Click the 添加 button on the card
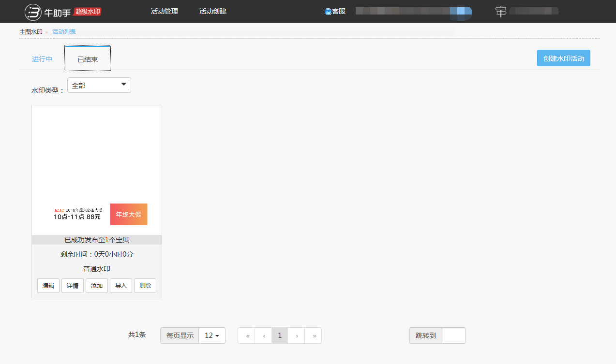Screen dimensions: 616x364 (97, 286)
